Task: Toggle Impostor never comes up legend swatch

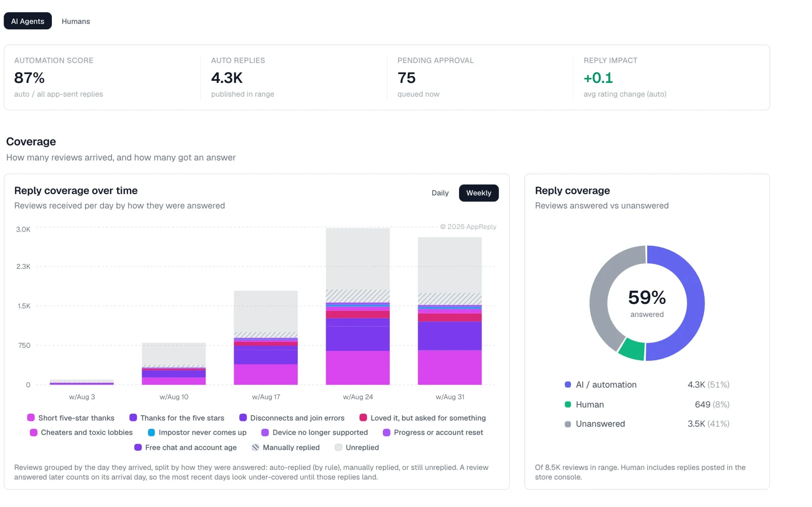Action: [x=151, y=432]
